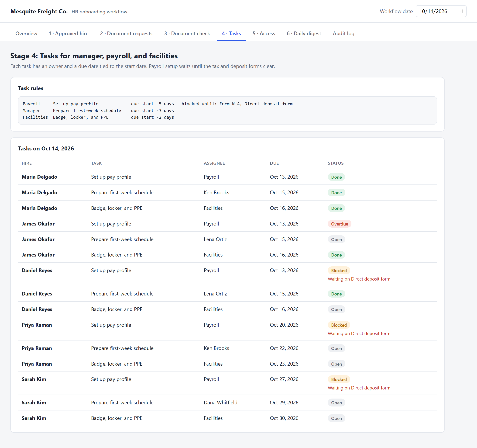Screen dimensions: 477x448
Task: Go to 2 · Document requests tab
Action: (x=126, y=33)
